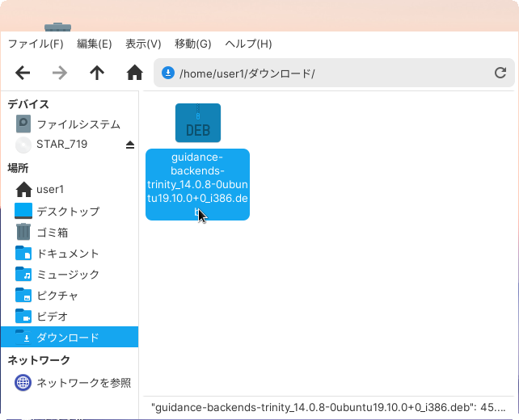Viewport: 519px width, 420px height.
Task: Select ファイルシステム in the sidebar
Action: pyautogui.click(x=70, y=124)
